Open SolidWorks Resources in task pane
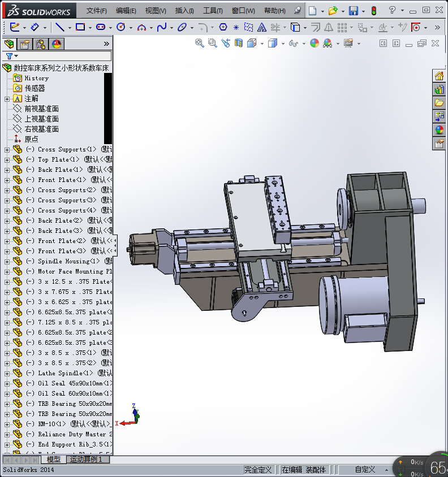Image resolution: width=448 pixels, height=477 pixels. click(439, 76)
